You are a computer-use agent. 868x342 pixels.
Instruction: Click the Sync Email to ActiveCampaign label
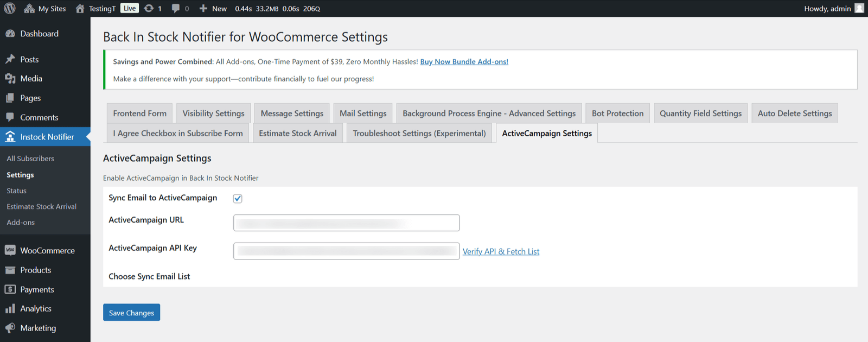pyautogui.click(x=163, y=198)
